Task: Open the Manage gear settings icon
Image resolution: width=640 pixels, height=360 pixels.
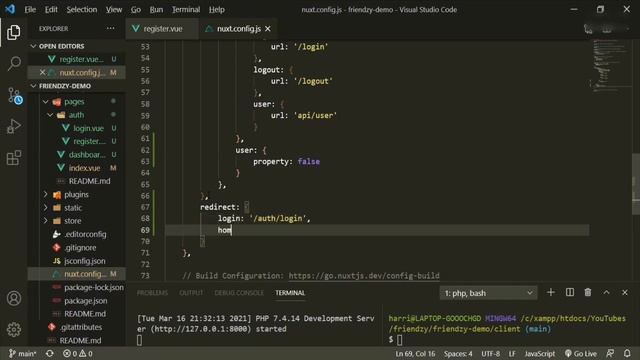Action: click(14, 329)
